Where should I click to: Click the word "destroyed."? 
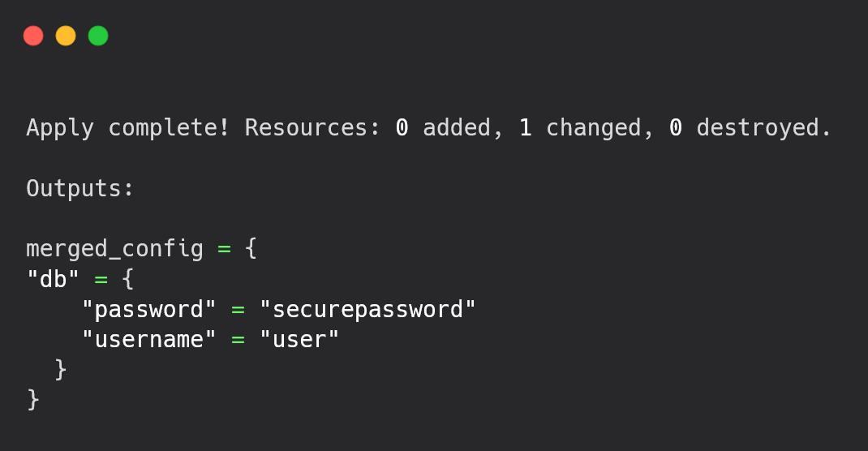coord(764,128)
